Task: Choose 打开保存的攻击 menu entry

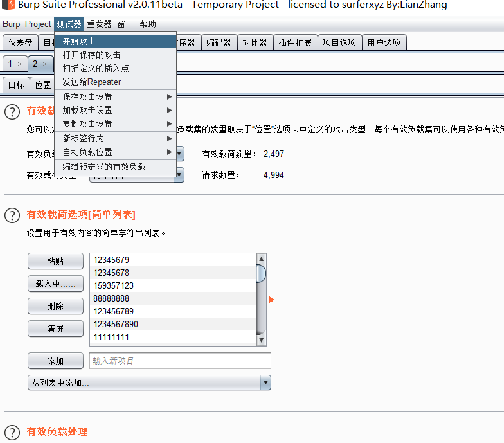Action: click(x=116, y=55)
